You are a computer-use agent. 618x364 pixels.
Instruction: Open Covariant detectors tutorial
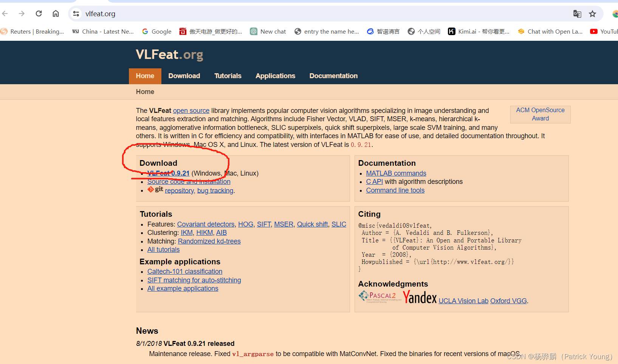[206, 224]
